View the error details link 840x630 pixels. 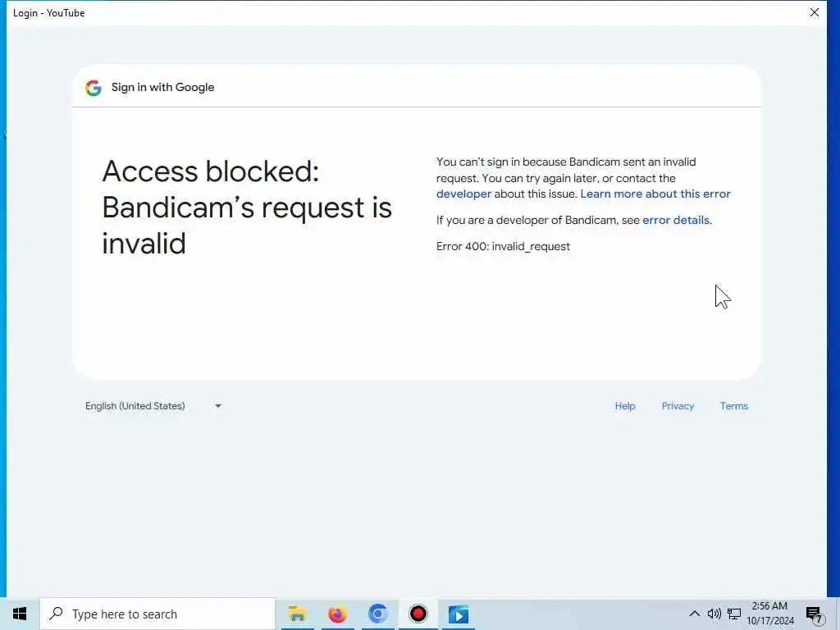[x=676, y=220]
